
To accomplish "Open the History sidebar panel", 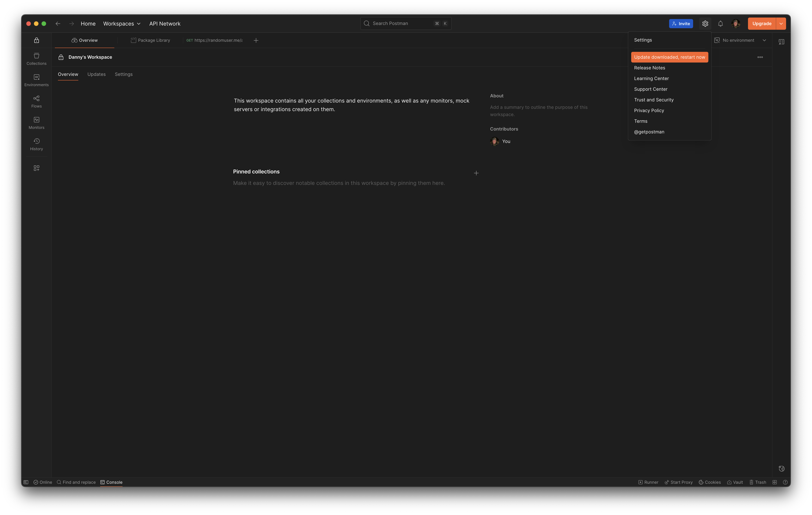I will click(36, 144).
